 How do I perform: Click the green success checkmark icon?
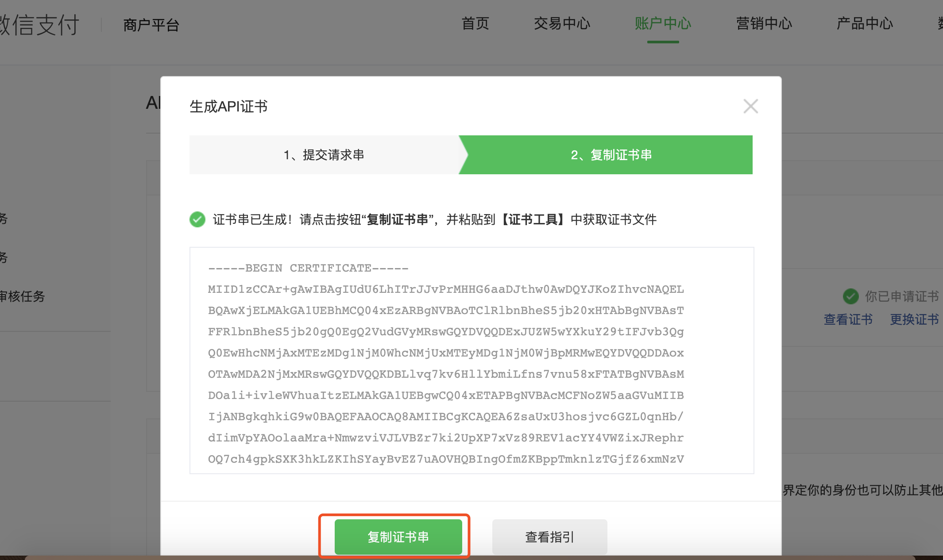tap(197, 219)
